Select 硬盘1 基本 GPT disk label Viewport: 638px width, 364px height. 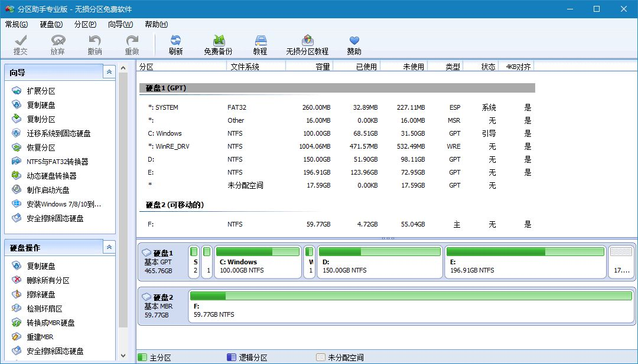coord(163,262)
